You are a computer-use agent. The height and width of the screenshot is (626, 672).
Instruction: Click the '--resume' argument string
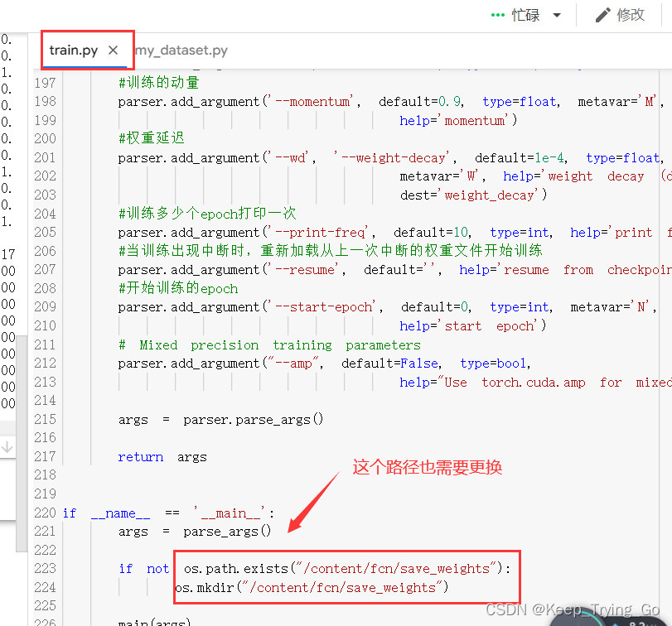click(x=305, y=269)
